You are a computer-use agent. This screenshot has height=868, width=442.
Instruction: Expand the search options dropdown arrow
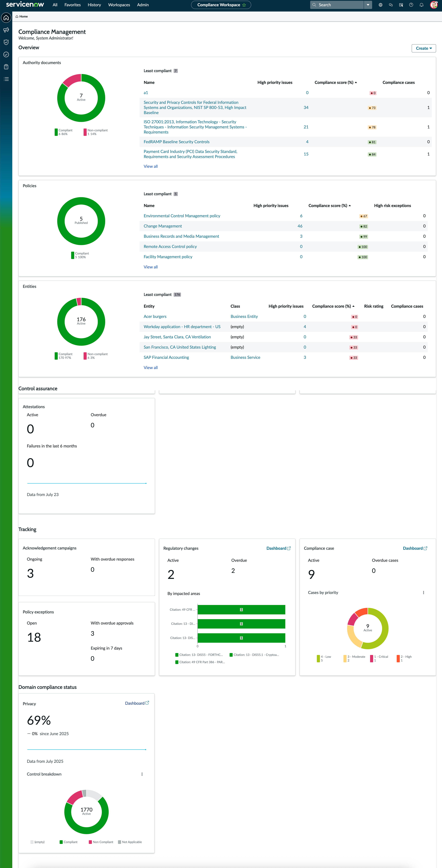click(368, 5)
